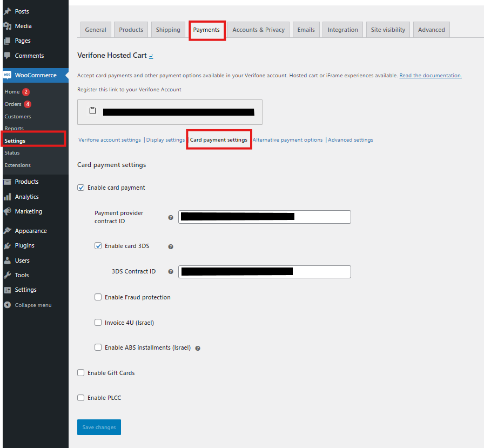Click the Pages icon in sidebar
Screen dimensions: 484x448
[8, 41]
